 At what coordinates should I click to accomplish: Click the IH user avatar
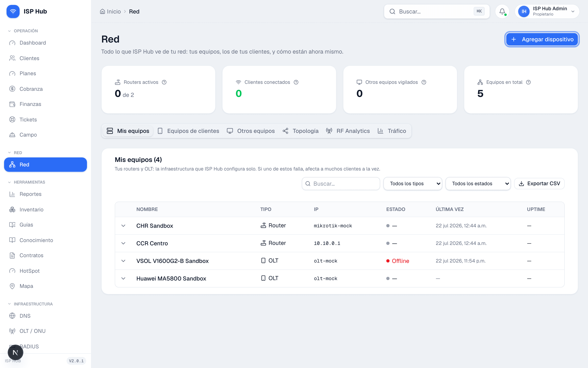click(524, 11)
